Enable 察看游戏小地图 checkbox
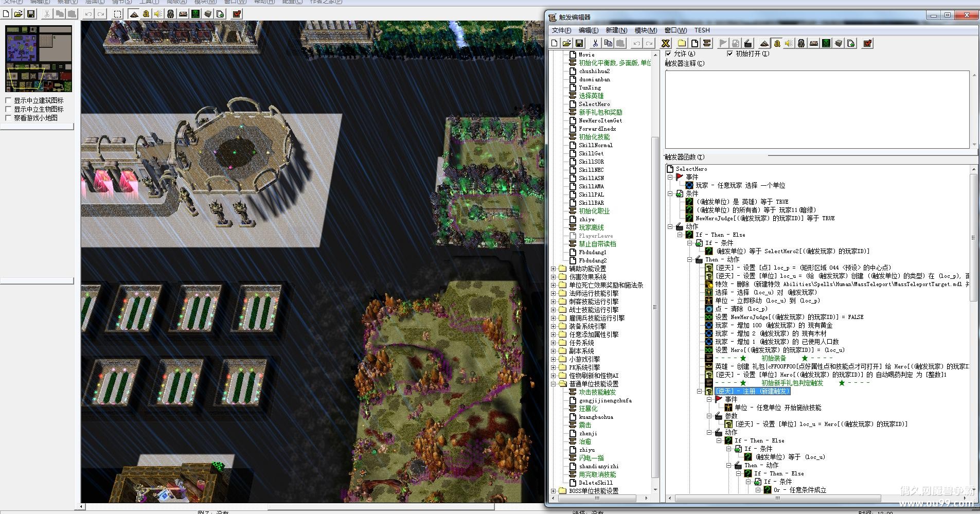 [x=8, y=118]
